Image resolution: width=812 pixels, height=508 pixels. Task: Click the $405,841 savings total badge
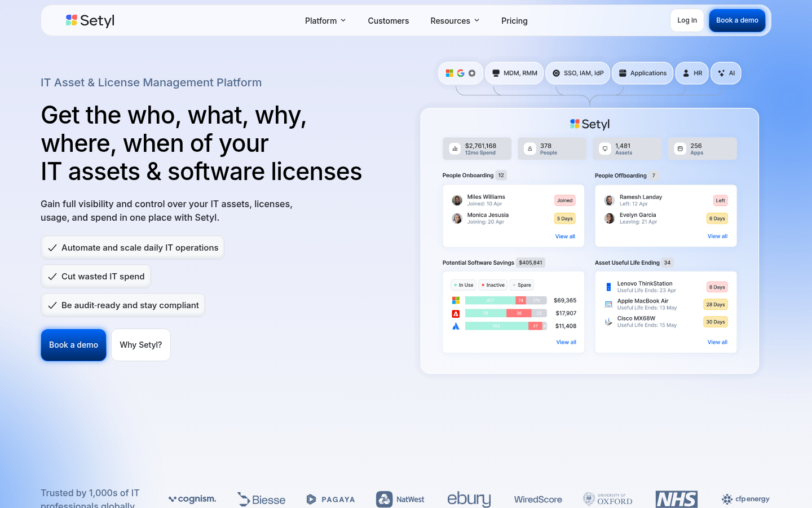coord(531,262)
